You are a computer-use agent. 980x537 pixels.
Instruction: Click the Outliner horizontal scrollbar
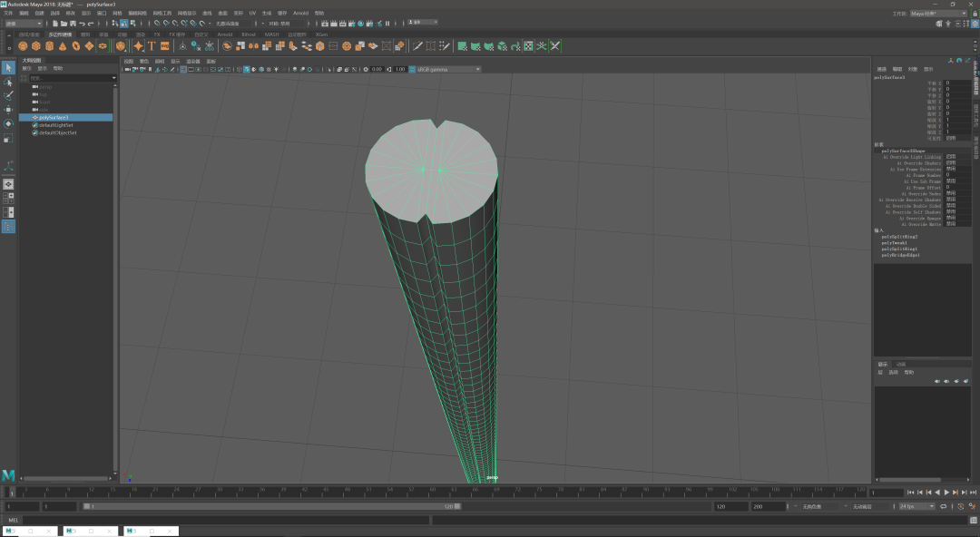(65, 479)
